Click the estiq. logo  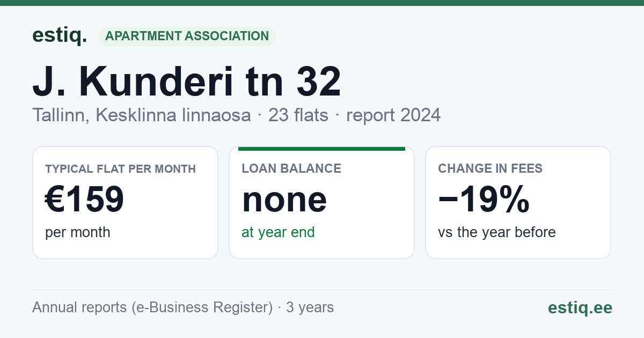coord(60,35)
